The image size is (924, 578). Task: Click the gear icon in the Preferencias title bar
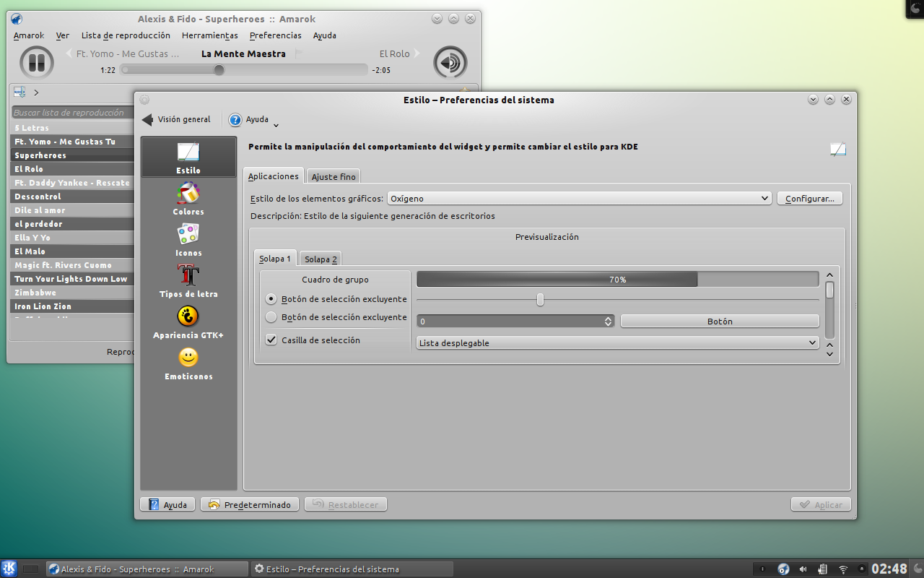[x=144, y=100]
